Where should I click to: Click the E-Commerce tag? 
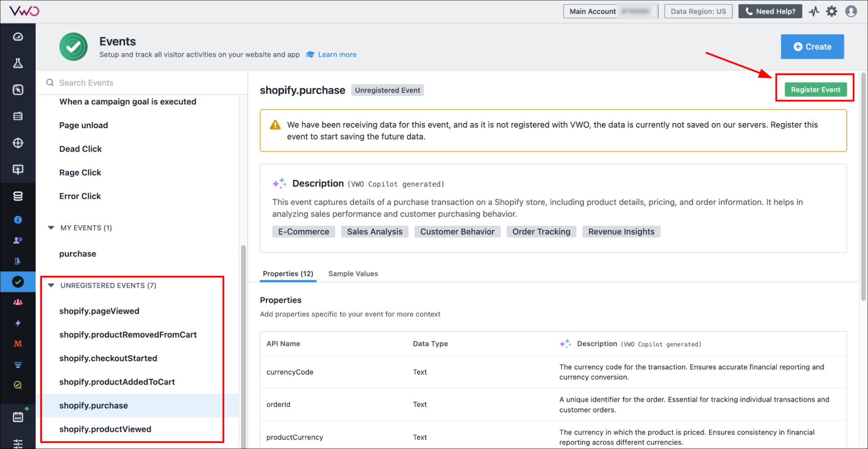(304, 232)
